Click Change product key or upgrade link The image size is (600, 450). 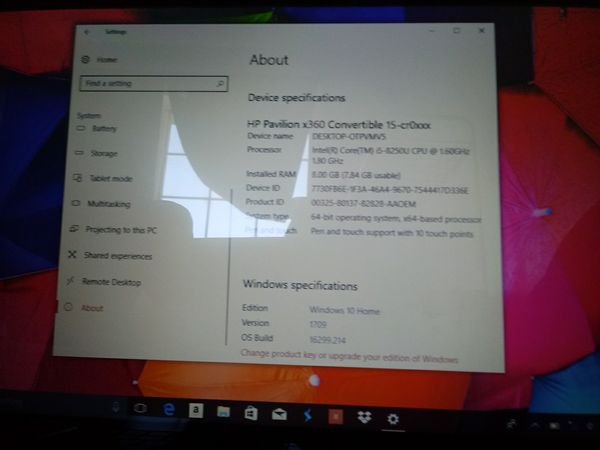349,356
